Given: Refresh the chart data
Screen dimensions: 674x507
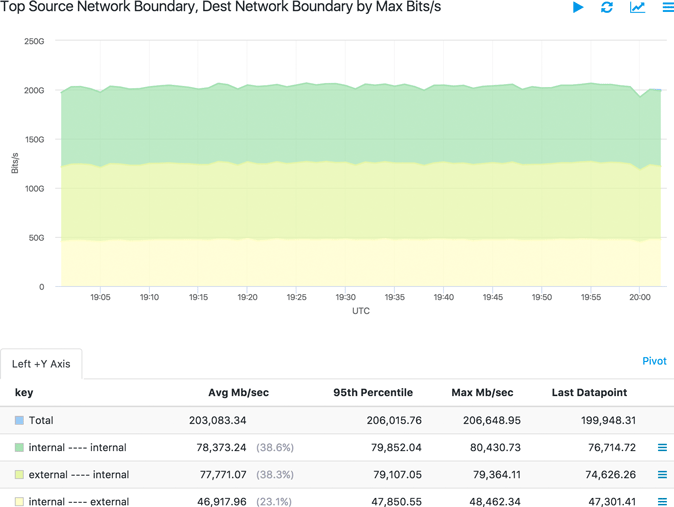Looking at the screenshot, I should click(x=607, y=7).
